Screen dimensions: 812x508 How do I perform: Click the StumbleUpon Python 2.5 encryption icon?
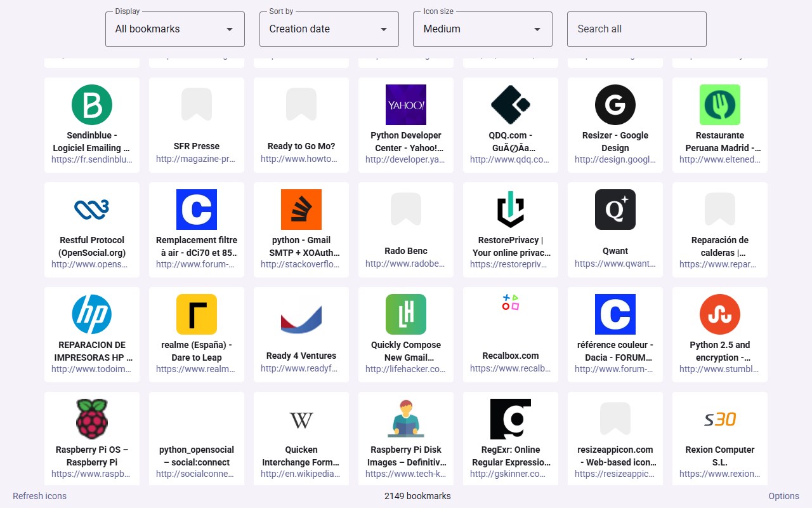tap(720, 314)
